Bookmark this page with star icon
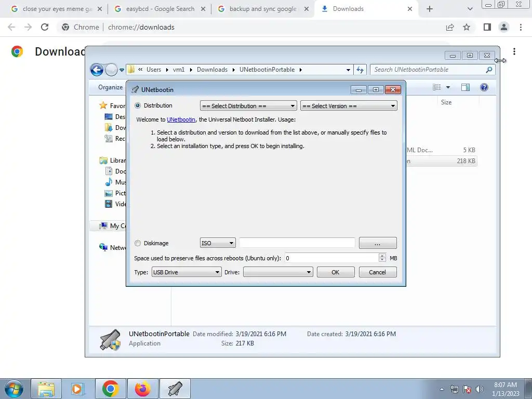Image resolution: width=532 pixels, height=399 pixels. tap(467, 27)
